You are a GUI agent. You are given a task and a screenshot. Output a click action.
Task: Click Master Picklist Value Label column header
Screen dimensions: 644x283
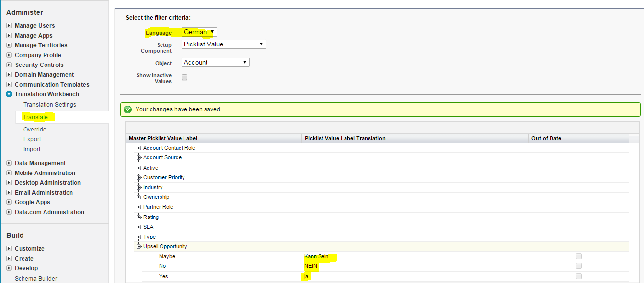pyautogui.click(x=214, y=138)
